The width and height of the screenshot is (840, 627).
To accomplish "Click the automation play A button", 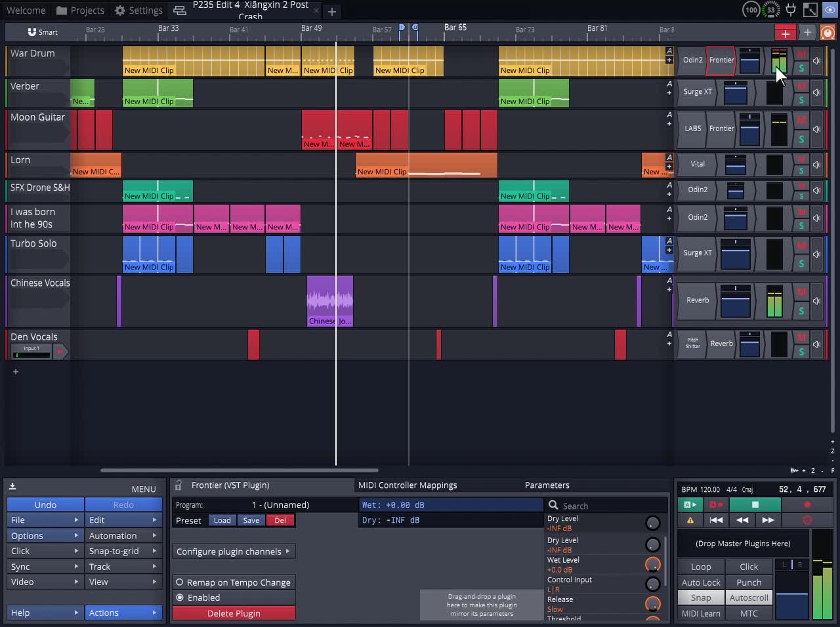I will coord(690,504).
